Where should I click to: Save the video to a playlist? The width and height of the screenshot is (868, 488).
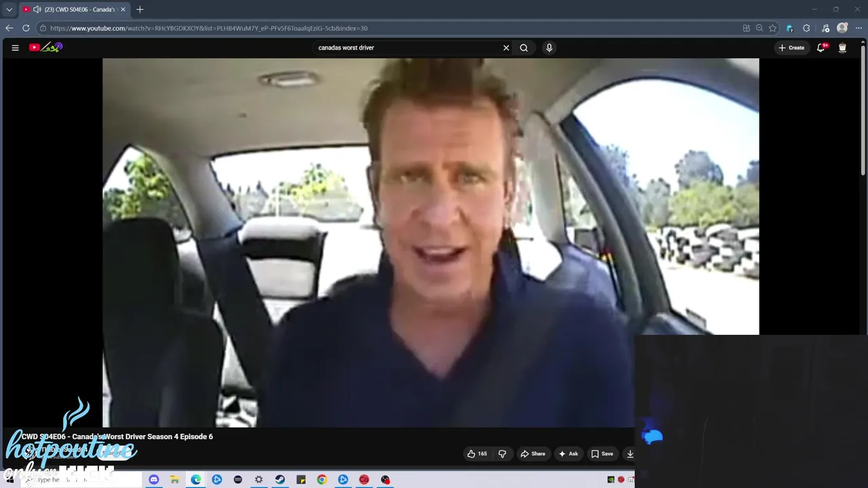pyautogui.click(x=601, y=454)
